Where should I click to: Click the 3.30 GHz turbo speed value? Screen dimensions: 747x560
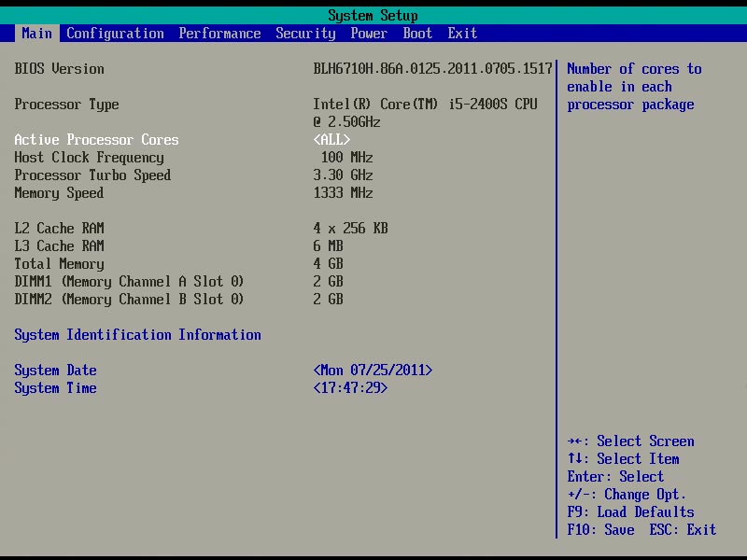343,175
